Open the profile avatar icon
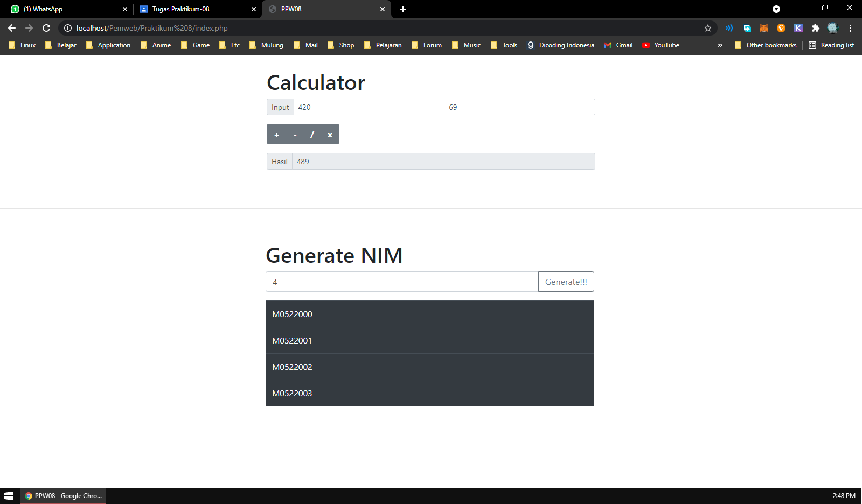This screenshot has width=862, height=504. pos(833,28)
